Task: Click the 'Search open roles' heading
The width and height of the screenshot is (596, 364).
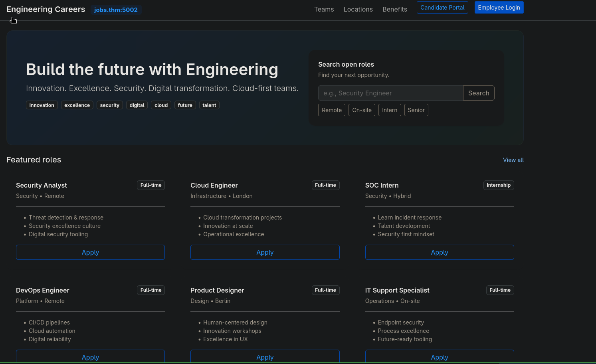Action: click(346, 64)
